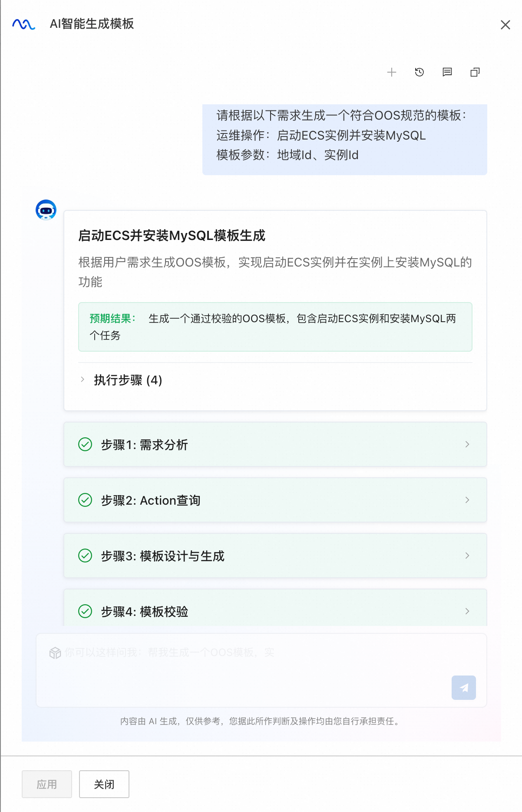The width and height of the screenshot is (522, 812).
Task: Click the green check beside 步骤1
Action: (85, 445)
